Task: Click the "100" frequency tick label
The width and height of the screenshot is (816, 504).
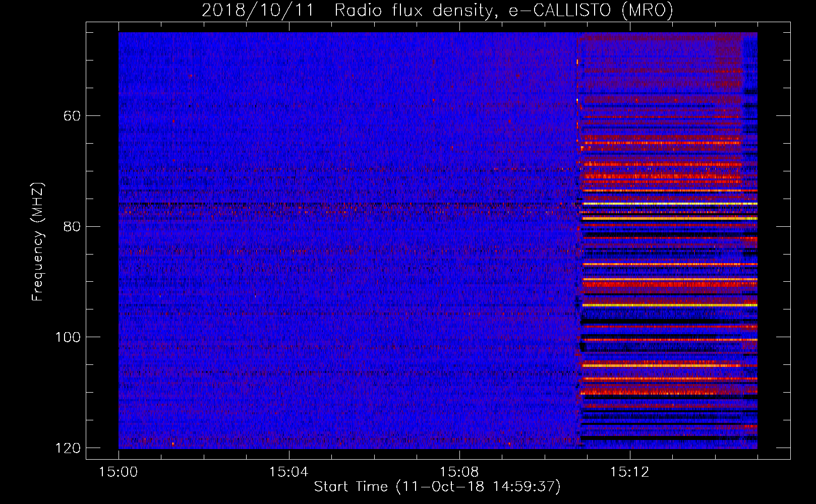Action: pos(68,337)
